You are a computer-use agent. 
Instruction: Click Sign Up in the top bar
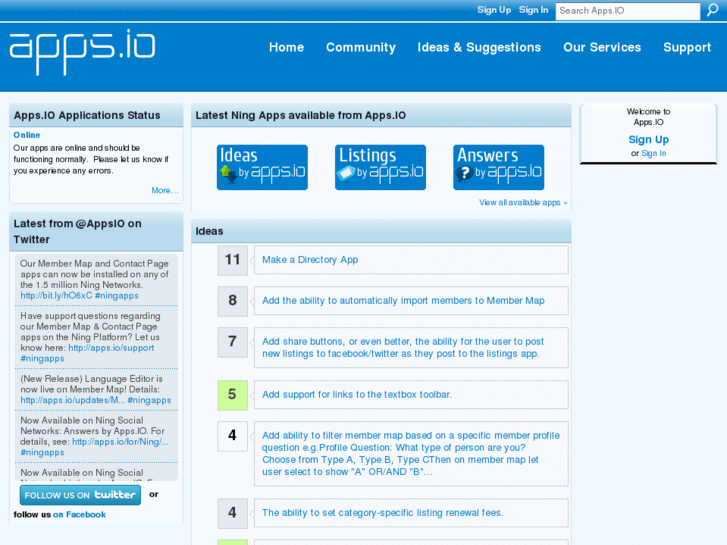click(494, 10)
